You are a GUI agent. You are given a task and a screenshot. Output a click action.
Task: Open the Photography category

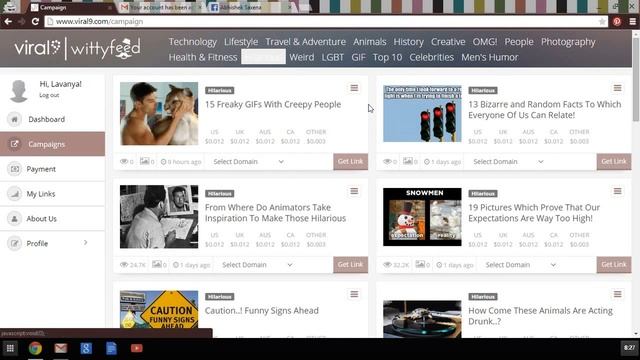tap(568, 42)
